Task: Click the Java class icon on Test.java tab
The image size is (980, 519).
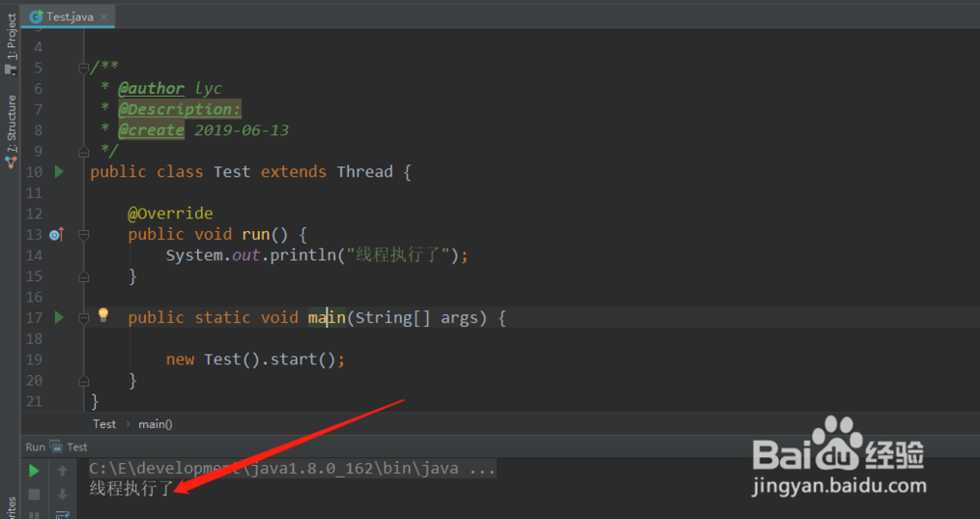Action: [36, 17]
